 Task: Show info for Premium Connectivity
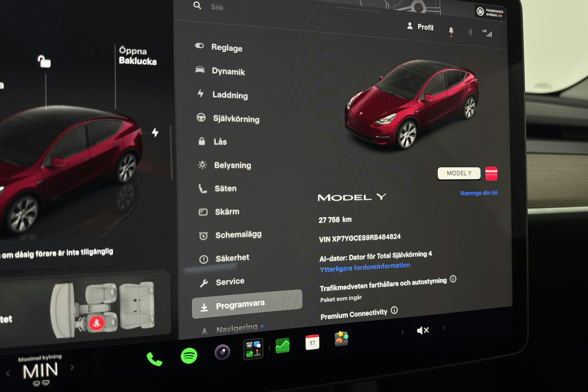click(394, 310)
